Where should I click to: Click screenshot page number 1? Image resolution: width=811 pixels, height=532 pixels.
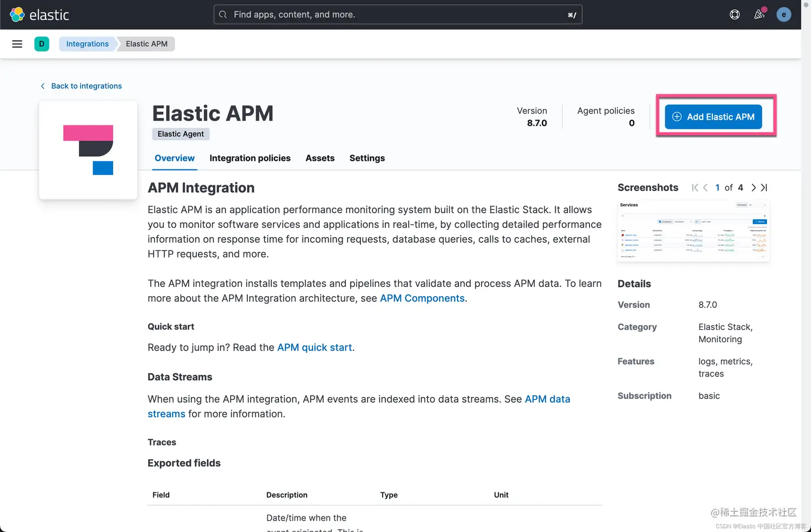[718, 188]
